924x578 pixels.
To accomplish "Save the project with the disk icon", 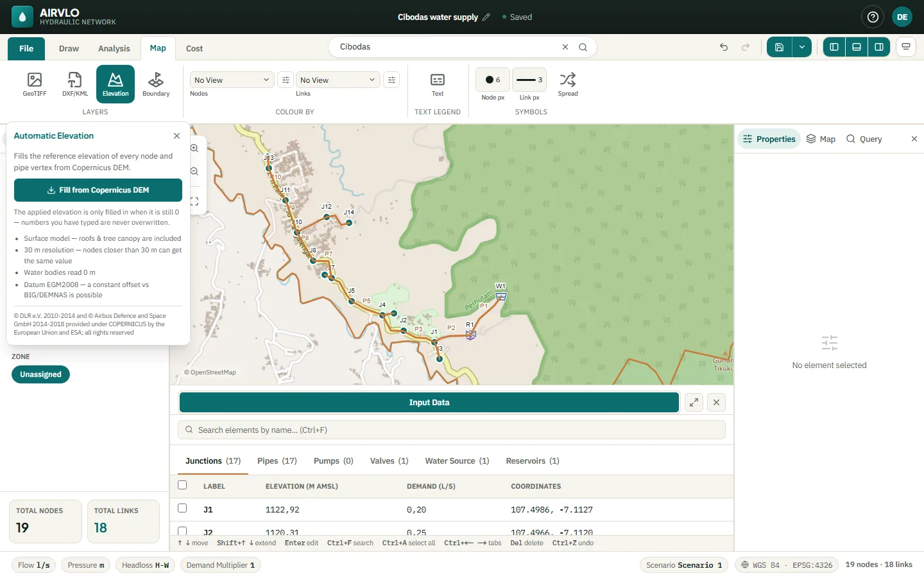I will (779, 47).
